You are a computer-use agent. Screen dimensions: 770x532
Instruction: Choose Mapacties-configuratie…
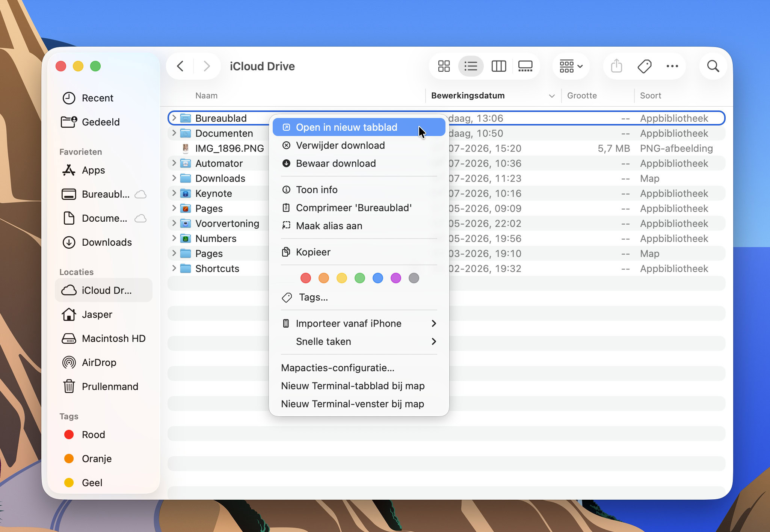tap(359, 368)
